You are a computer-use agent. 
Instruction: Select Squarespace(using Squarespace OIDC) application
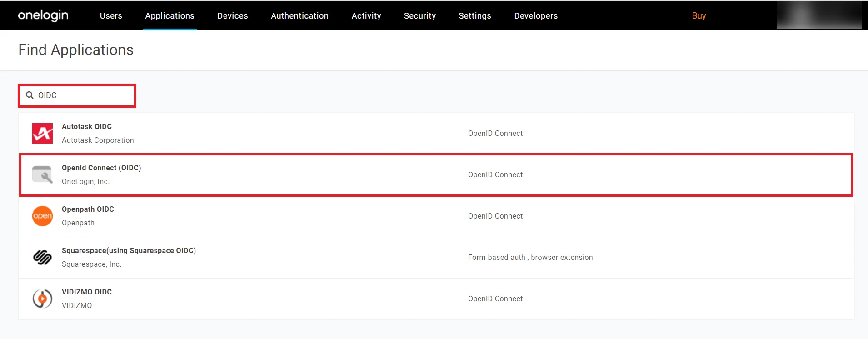click(x=436, y=258)
